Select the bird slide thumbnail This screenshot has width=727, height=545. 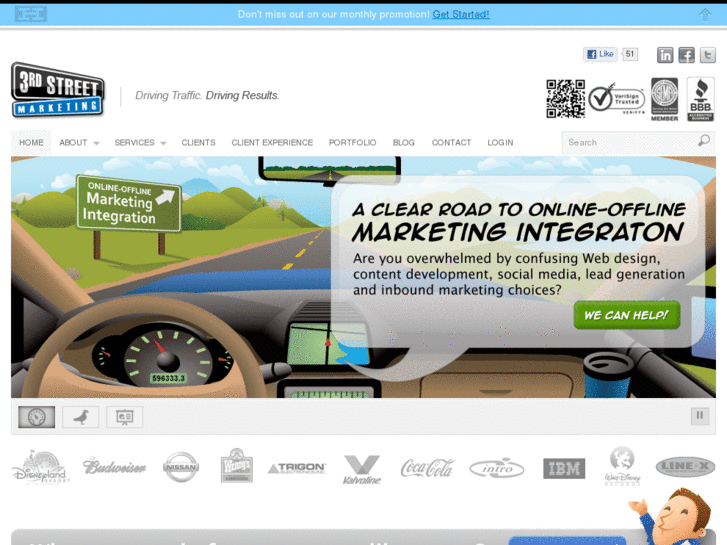pos(81,417)
